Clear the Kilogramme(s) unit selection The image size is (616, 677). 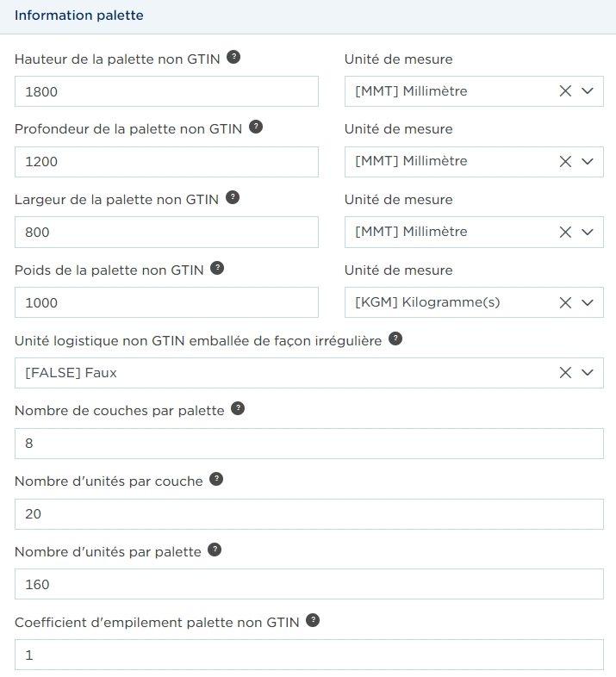pyautogui.click(x=565, y=302)
